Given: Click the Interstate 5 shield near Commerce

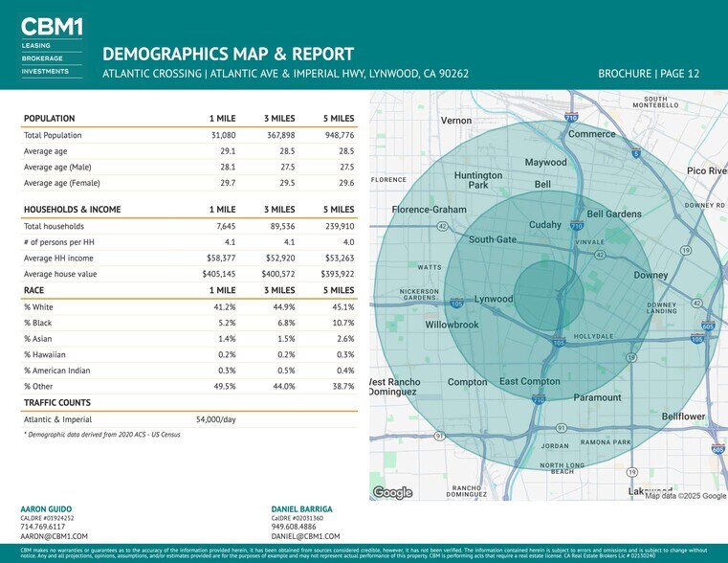Looking at the screenshot, I should tap(636, 154).
